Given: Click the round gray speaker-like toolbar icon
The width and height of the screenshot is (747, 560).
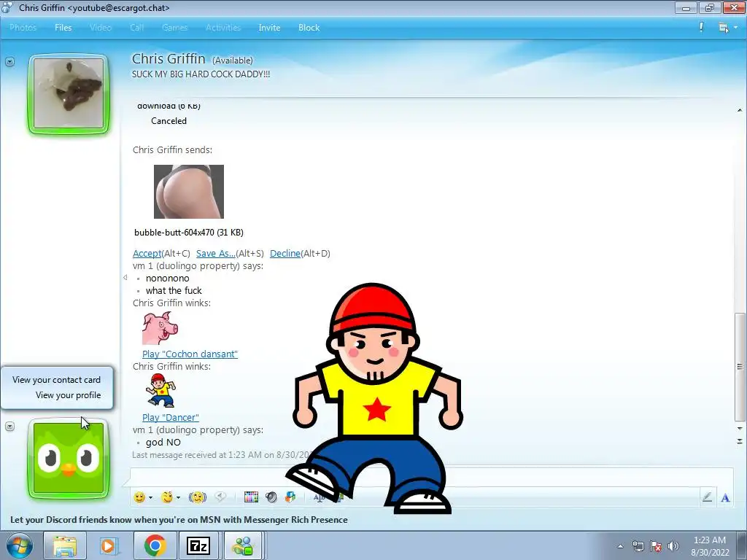Looking at the screenshot, I should point(271,497).
